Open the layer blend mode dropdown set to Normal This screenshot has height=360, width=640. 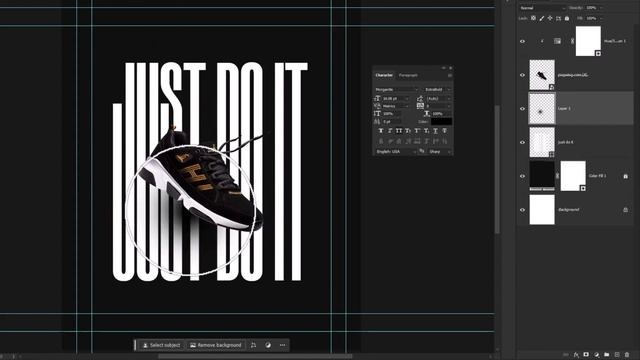(542, 8)
